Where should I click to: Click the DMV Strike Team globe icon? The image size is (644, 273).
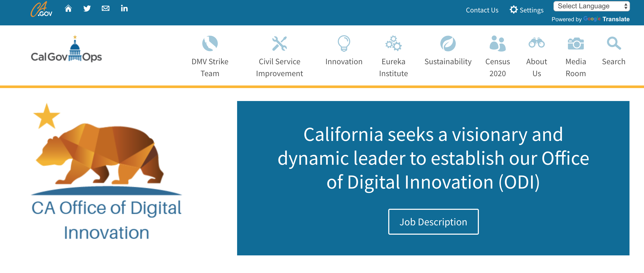tap(210, 43)
